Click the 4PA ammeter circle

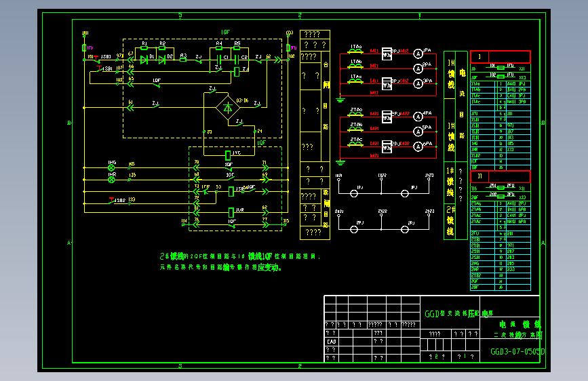(x=418, y=117)
